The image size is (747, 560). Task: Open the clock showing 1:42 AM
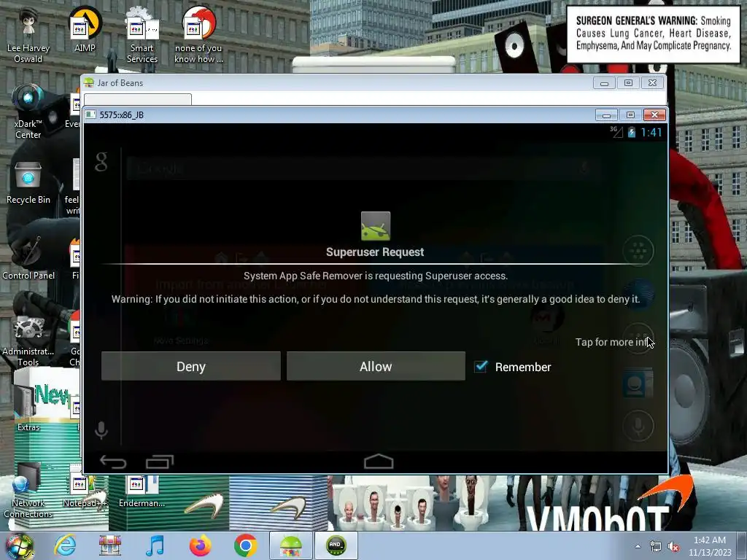709,546
